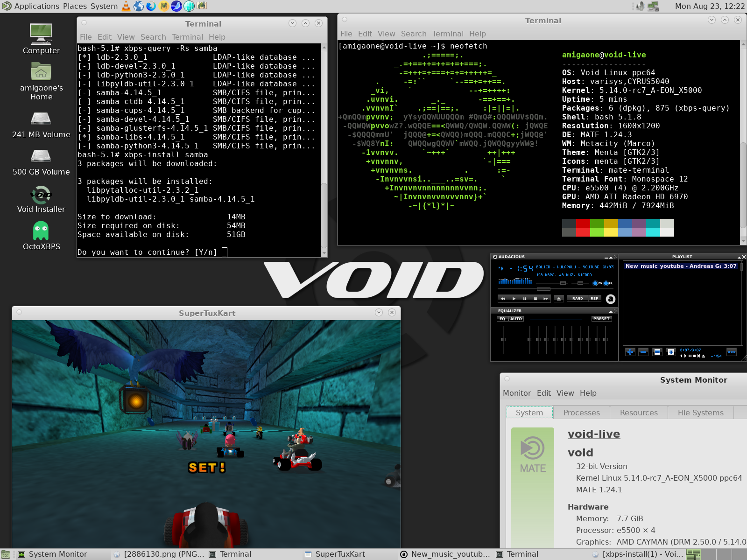This screenshot has width=747, height=560.
Task: Open the network connection tray icon
Action: 653,6
